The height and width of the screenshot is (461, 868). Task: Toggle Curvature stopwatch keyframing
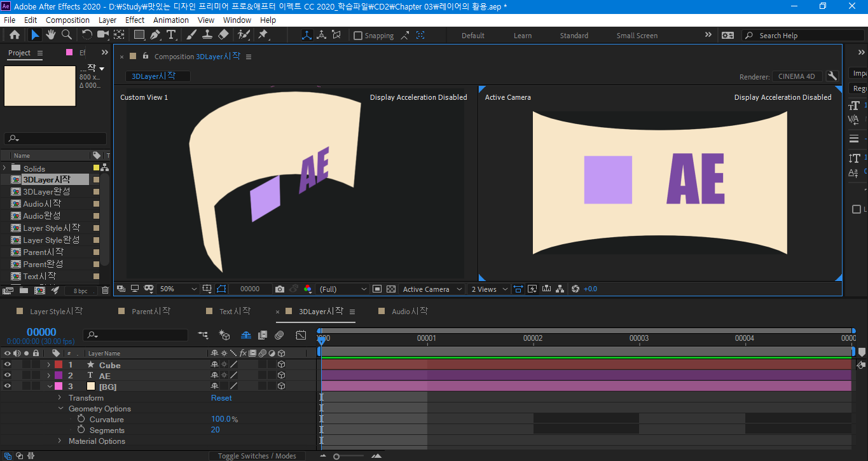pos(81,419)
